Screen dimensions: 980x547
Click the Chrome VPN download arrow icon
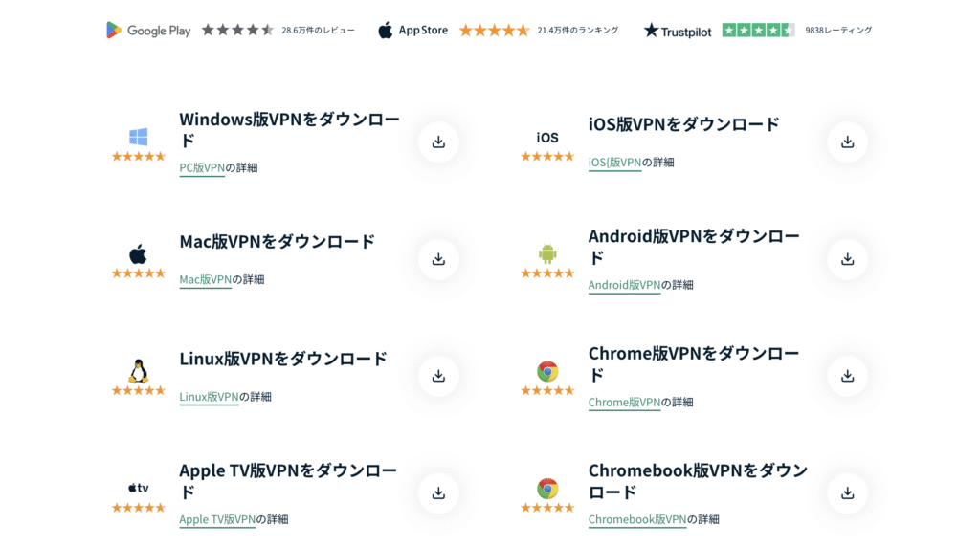pos(848,376)
